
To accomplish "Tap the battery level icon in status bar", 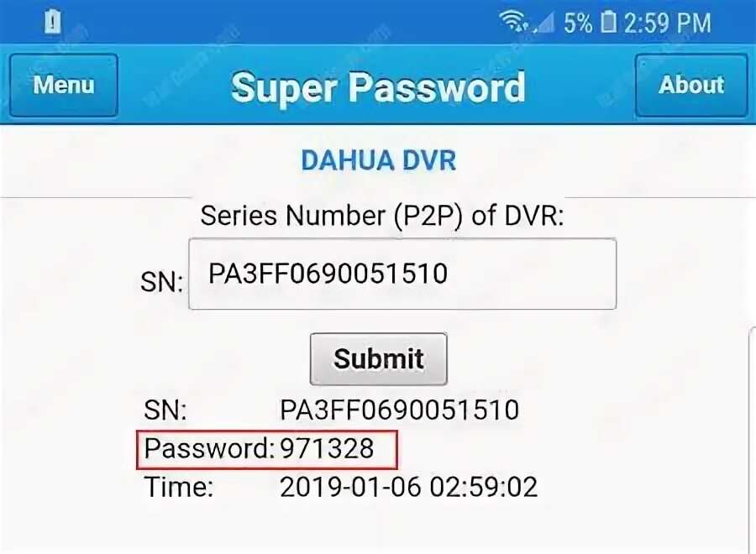I will point(608,22).
